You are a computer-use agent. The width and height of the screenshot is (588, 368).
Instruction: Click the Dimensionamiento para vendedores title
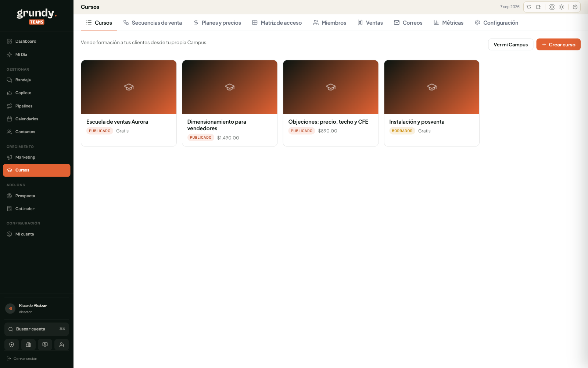217,125
